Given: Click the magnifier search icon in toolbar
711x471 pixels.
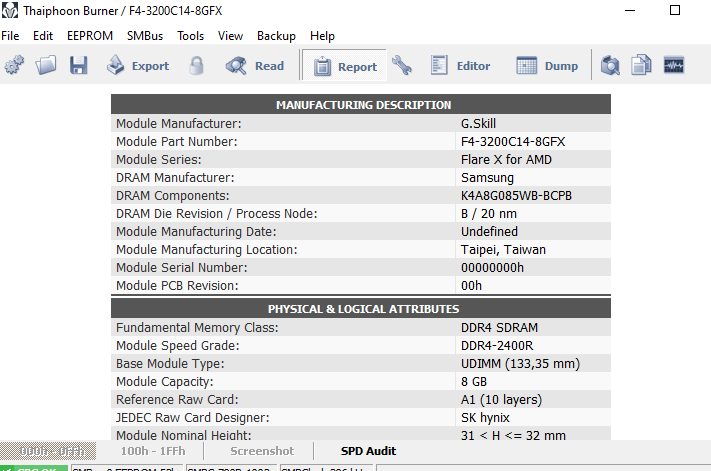Looking at the screenshot, I should (610, 65).
